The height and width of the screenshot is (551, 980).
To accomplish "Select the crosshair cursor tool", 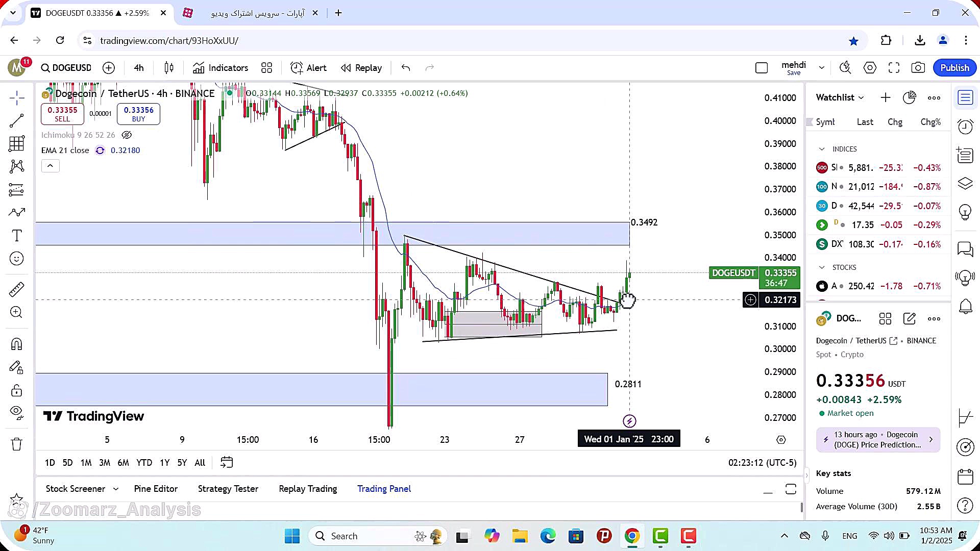I will (x=16, y=97).
